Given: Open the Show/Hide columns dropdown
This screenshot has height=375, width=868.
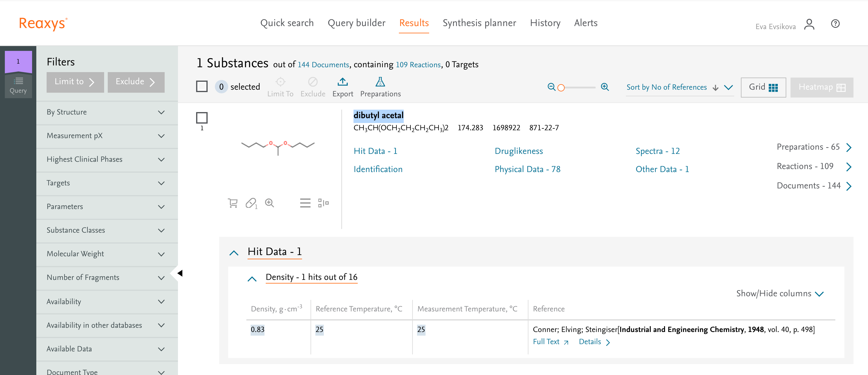Looking at the screenshot, I should 780,294.
